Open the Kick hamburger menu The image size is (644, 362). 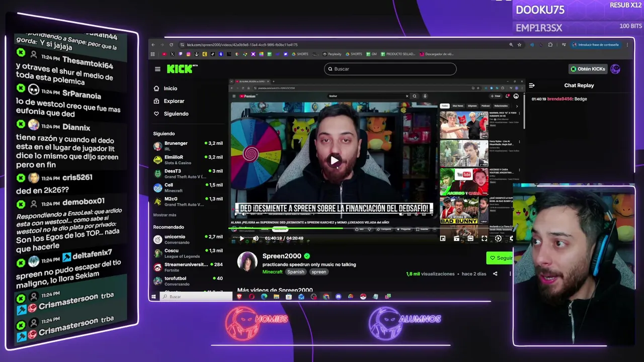pos(157,69)
